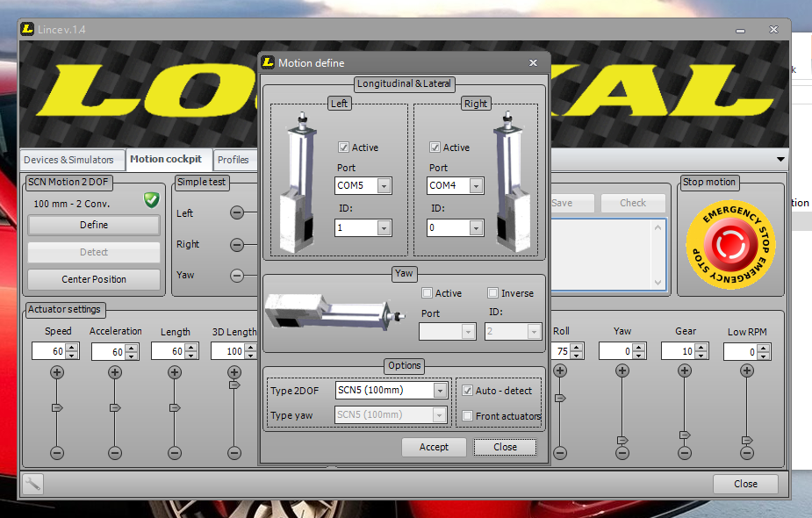Click the Lince logo in the title bar
This screenshot has width=812, height=518.
(x=26, y=29)
